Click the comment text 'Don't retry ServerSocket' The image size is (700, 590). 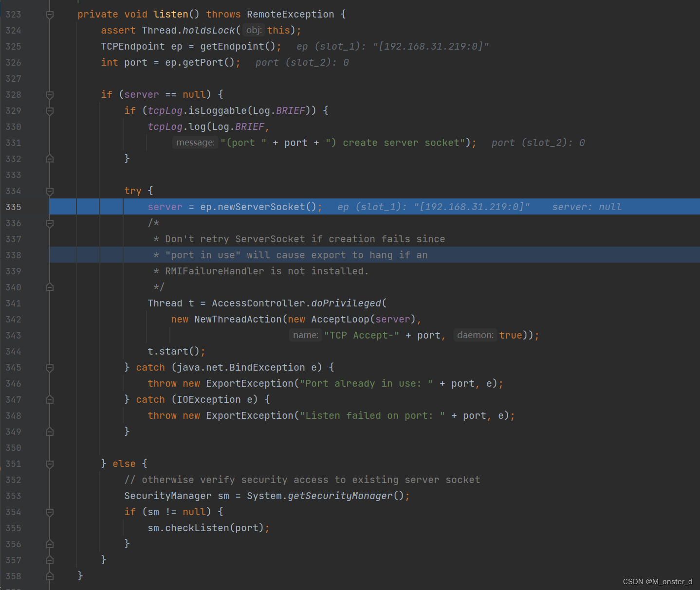(x=235, y=239)
